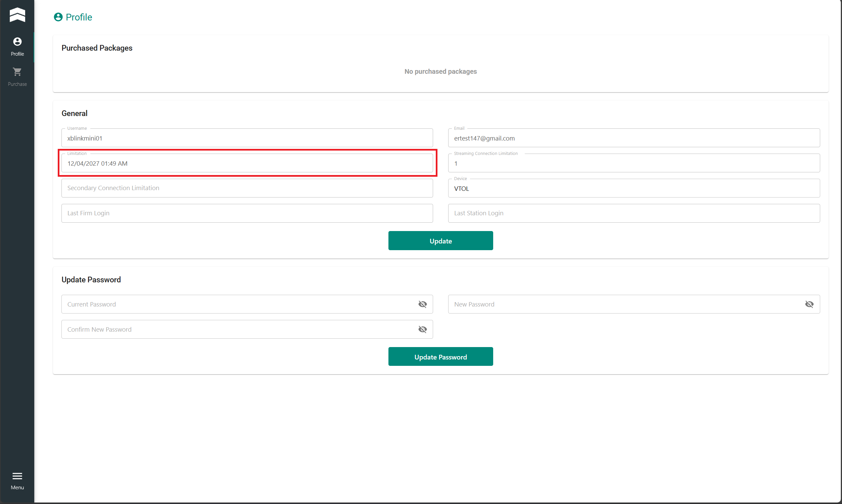Reveal the Confirm New Password text

(422, 329)
